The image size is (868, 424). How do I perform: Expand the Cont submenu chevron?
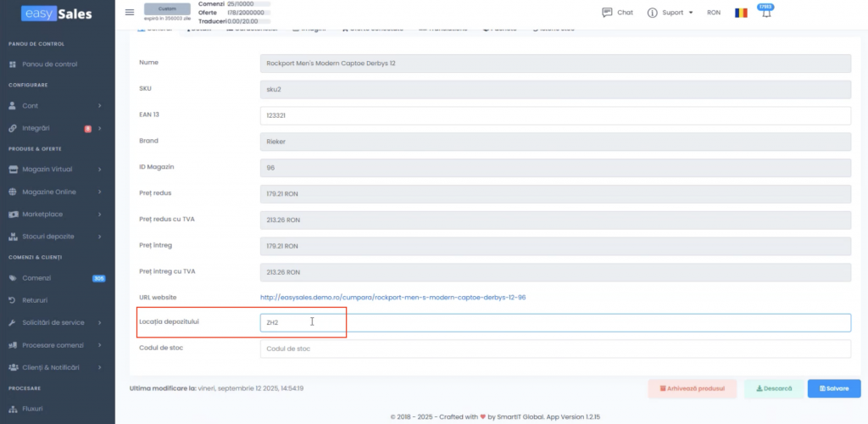(100, 106)
